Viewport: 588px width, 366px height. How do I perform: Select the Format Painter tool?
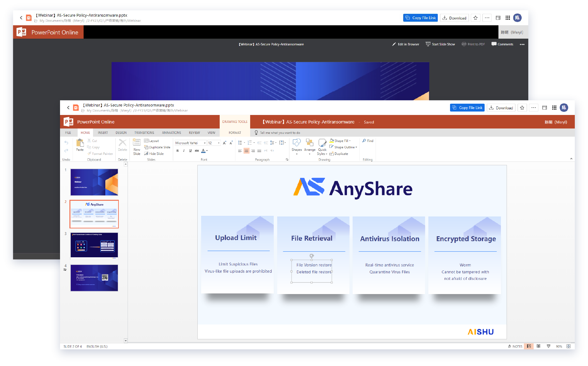click(100, 154)
